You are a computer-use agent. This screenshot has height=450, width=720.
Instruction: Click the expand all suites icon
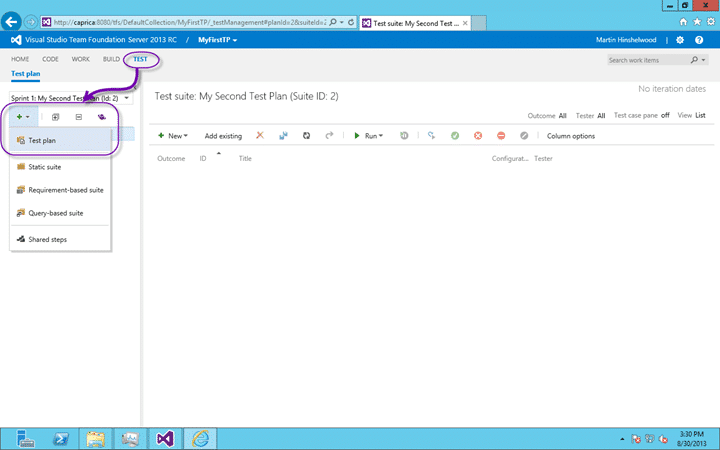[56, 117]
